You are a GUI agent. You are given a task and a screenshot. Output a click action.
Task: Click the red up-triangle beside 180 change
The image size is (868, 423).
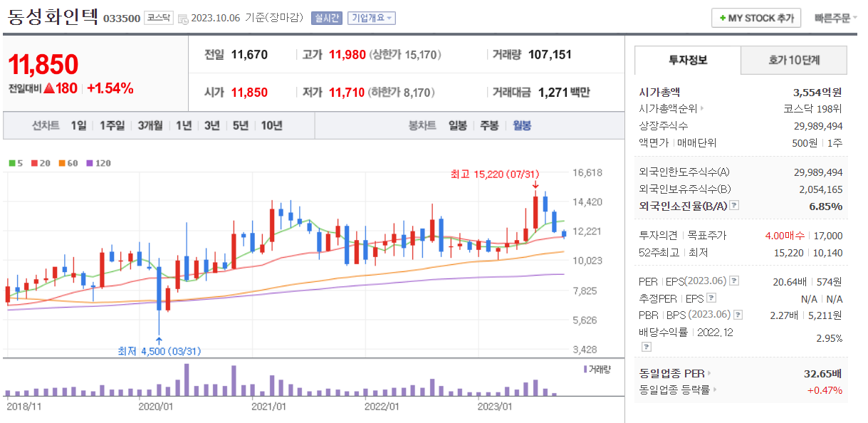[x=49, y=88]
